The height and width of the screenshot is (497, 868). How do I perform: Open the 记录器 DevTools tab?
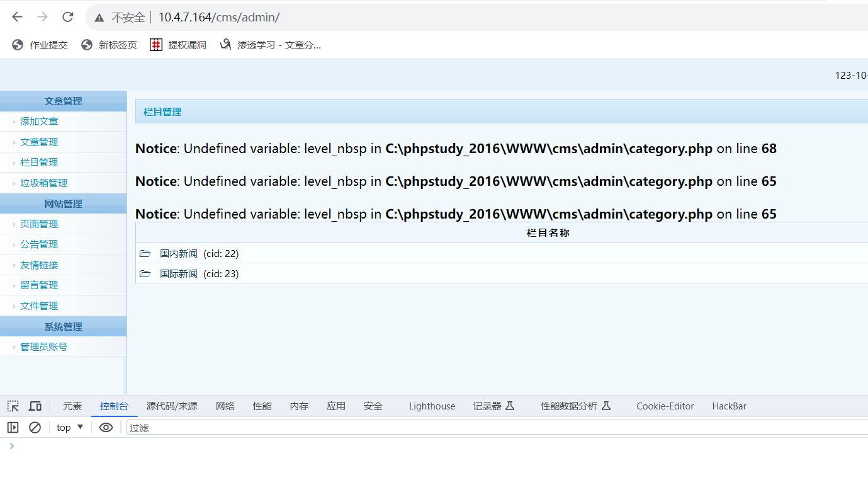coord(494,406)
